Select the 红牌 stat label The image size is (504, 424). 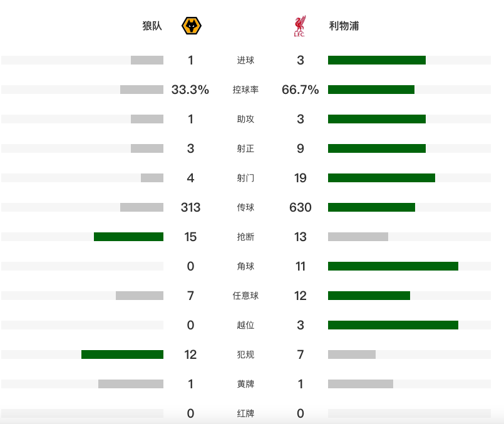(x=245, y=413)
